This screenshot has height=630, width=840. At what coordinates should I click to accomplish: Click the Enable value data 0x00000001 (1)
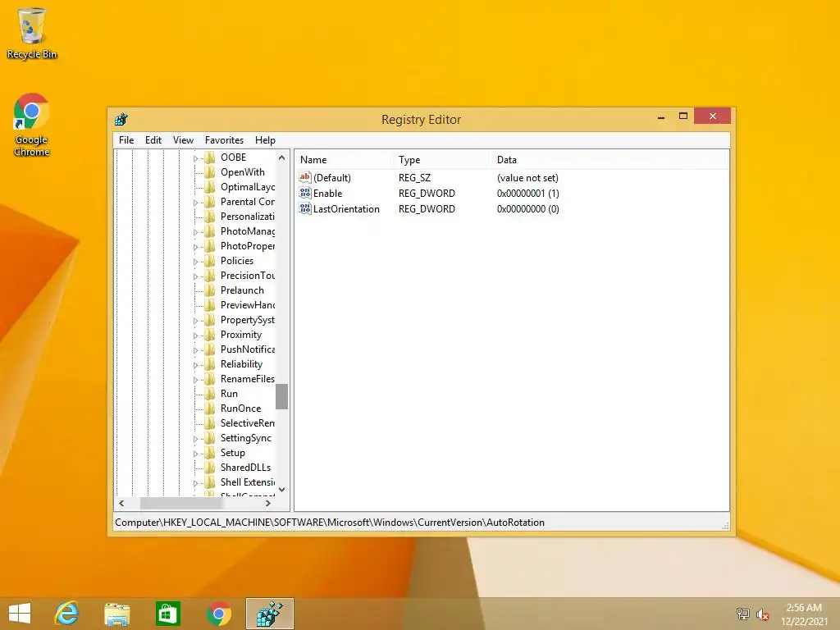tap(528, 194)
